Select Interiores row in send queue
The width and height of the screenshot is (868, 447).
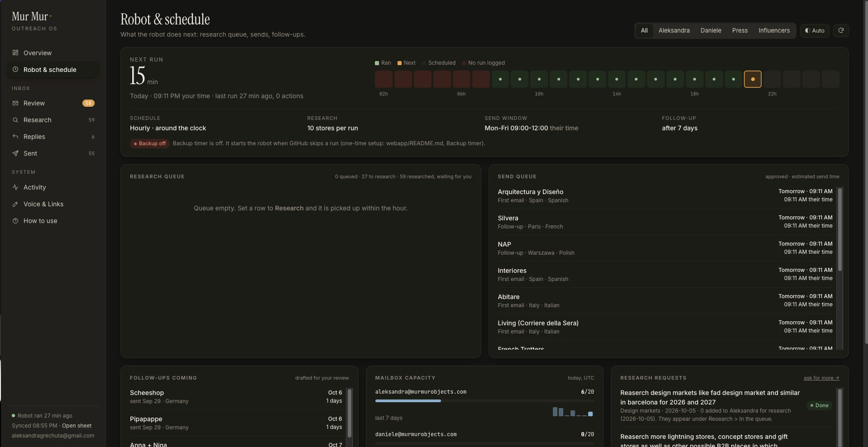point(665,275)
